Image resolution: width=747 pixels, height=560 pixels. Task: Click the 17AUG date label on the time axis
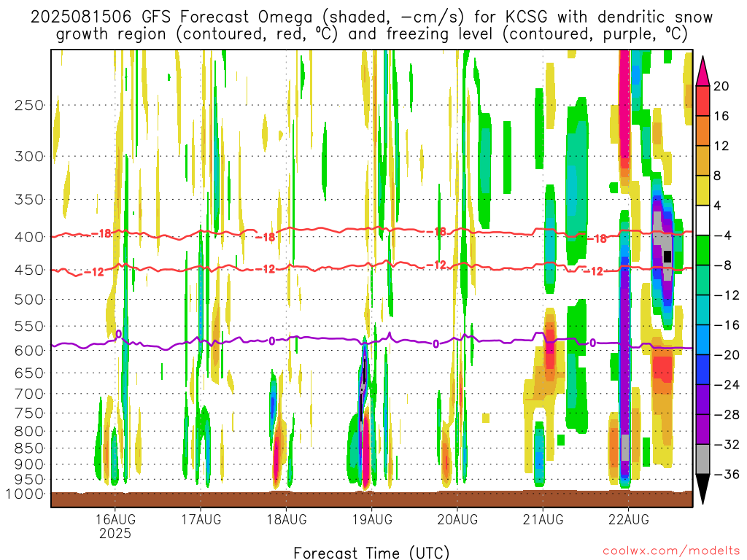[201, 519]
